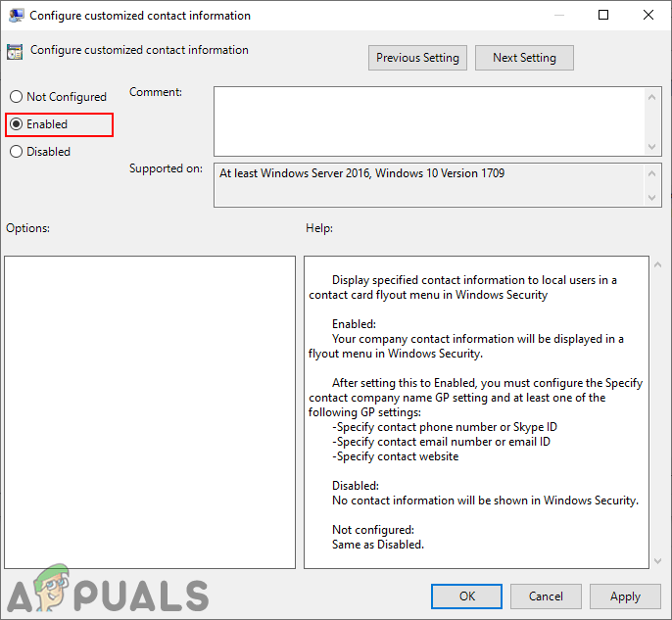Click the empty Options pane
Screen dimensions: 672x620
[x=150, y=412]
